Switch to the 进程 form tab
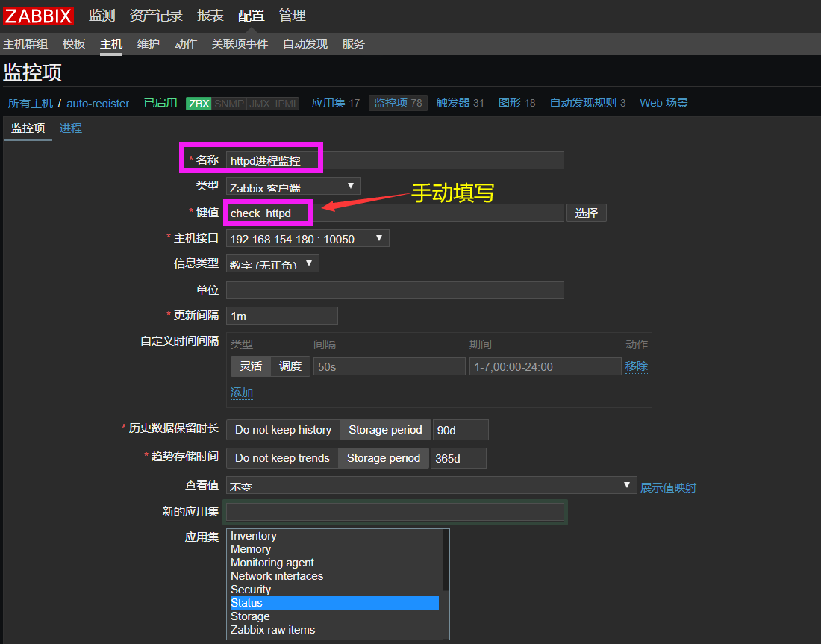This screenshot has height=644, width=821. (x=71, y=128)
